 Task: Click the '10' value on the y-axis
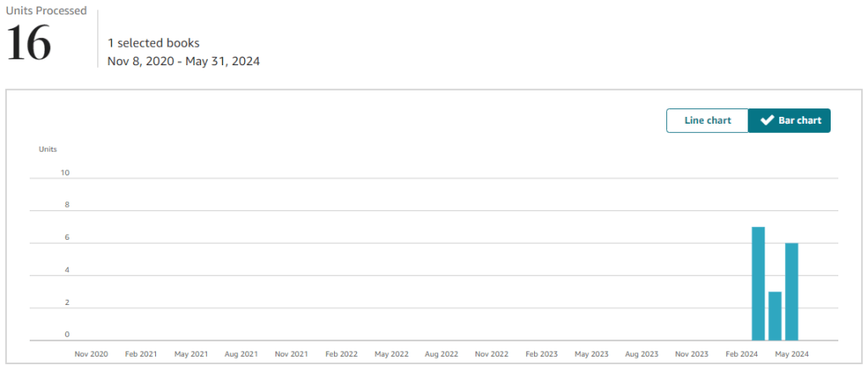pyautogui.click(x=64, y=173)
